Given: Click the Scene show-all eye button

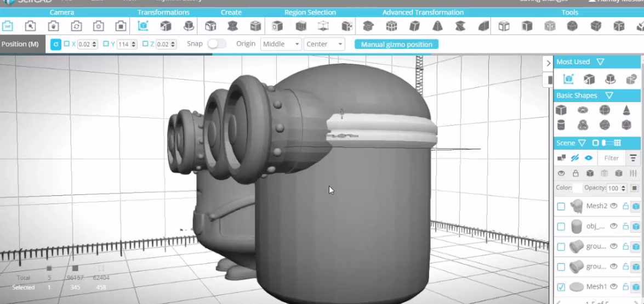Looking at the screenshot, I should click(589, 158).
